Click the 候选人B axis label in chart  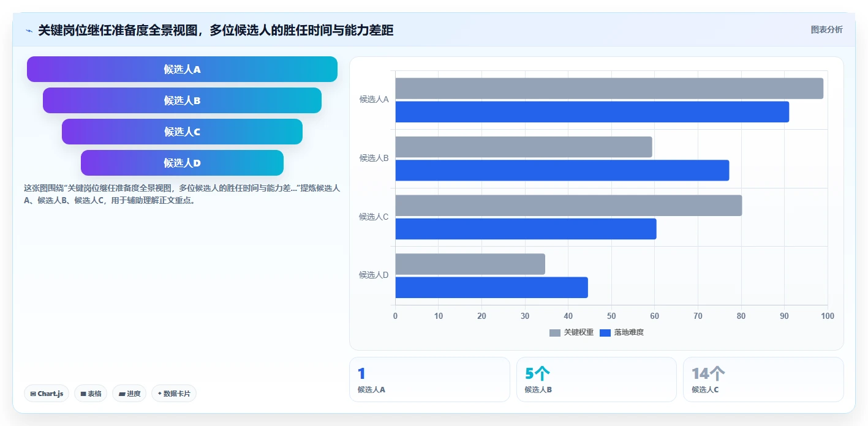(x=374, y=158)
